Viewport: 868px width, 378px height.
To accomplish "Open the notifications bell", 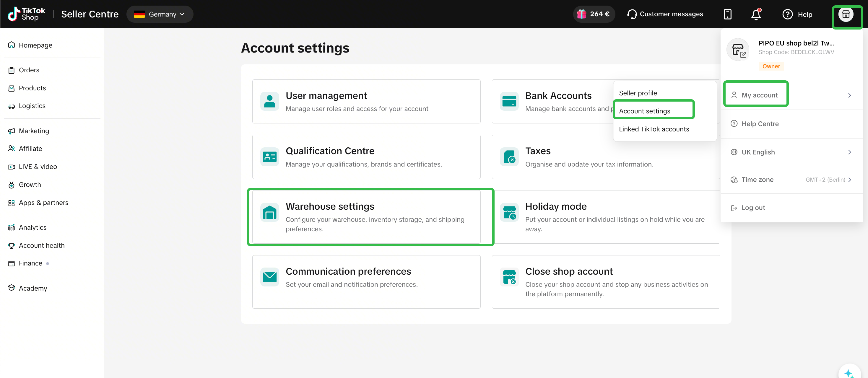I will [756, 14].
